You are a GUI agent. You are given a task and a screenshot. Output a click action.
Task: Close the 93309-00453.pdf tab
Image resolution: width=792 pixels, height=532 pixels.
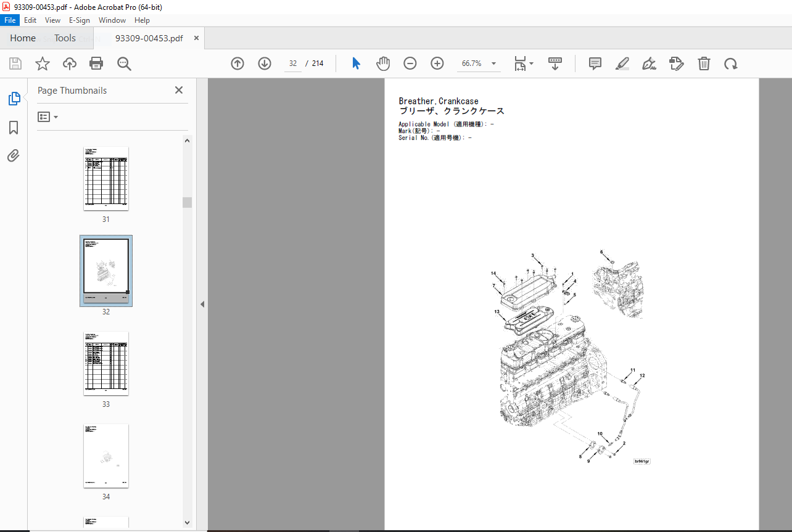click(197, 38)
